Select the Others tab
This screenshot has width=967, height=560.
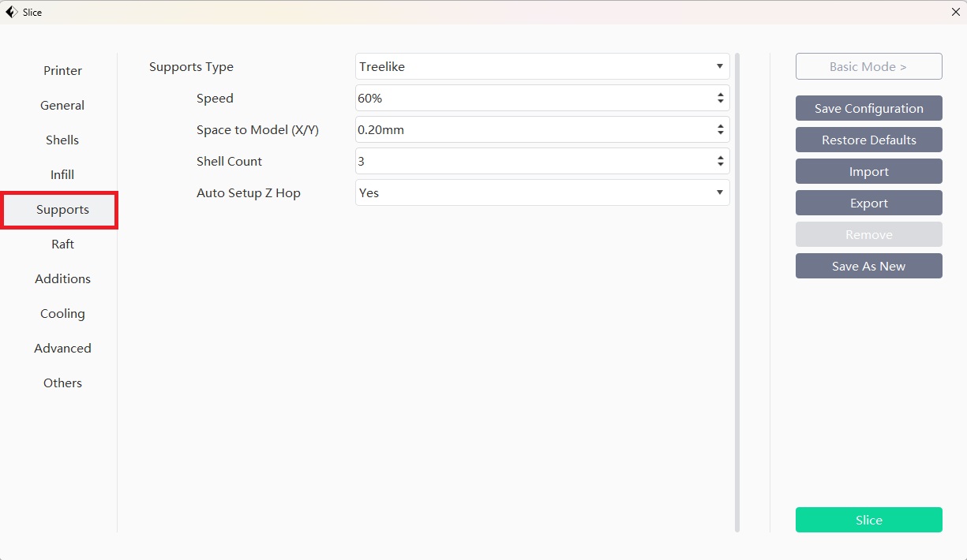(62, 383)
